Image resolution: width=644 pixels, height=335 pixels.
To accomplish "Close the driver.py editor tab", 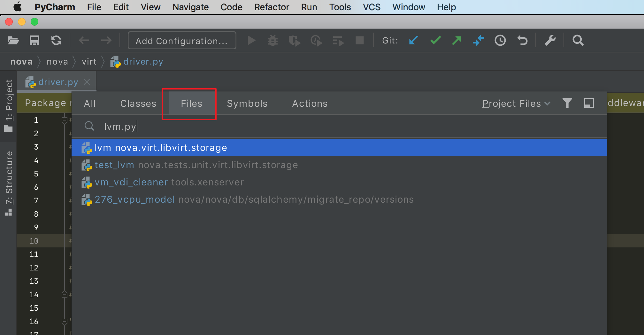I will pyautogui.click(x=87, y=82).
